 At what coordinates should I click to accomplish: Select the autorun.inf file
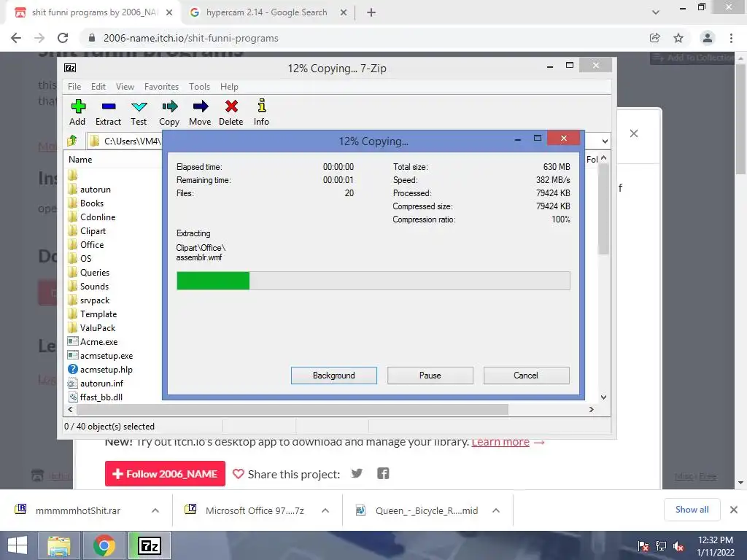coord(96,383)
